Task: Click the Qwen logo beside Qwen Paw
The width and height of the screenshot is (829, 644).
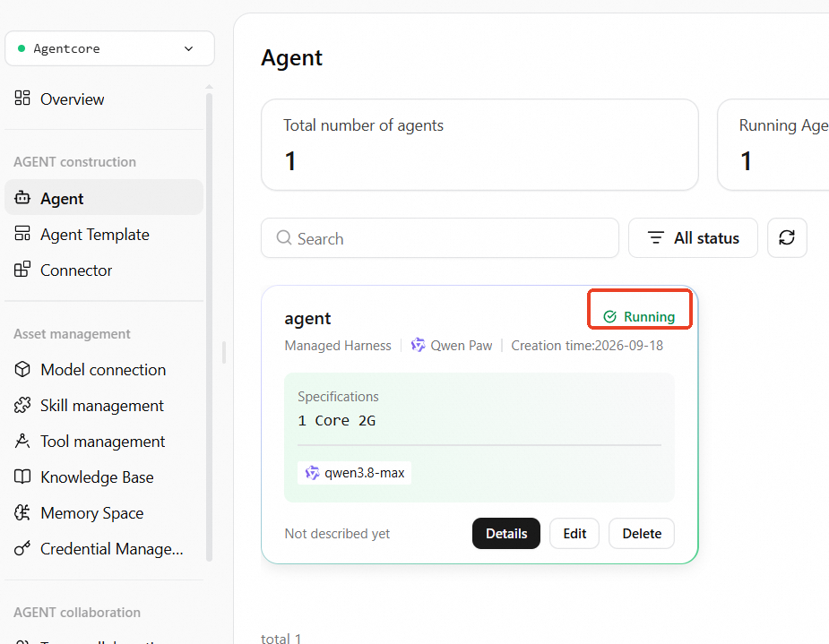Action: click(x=419, y=345)
